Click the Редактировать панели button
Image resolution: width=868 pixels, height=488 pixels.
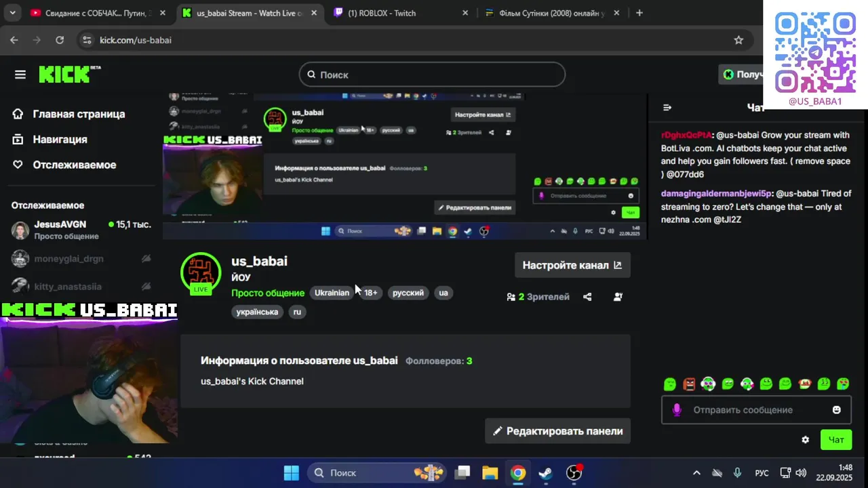(x=557, y=431)
